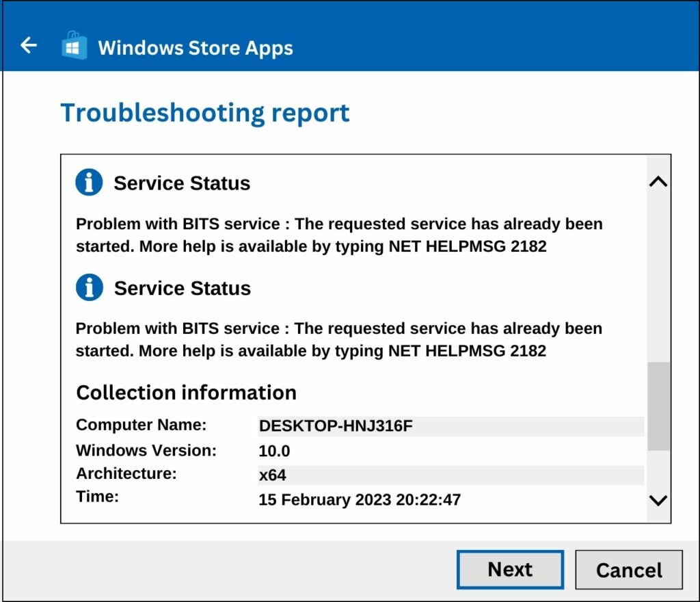
Task: Click the first Service Status heading
Action: click(182, 183)
